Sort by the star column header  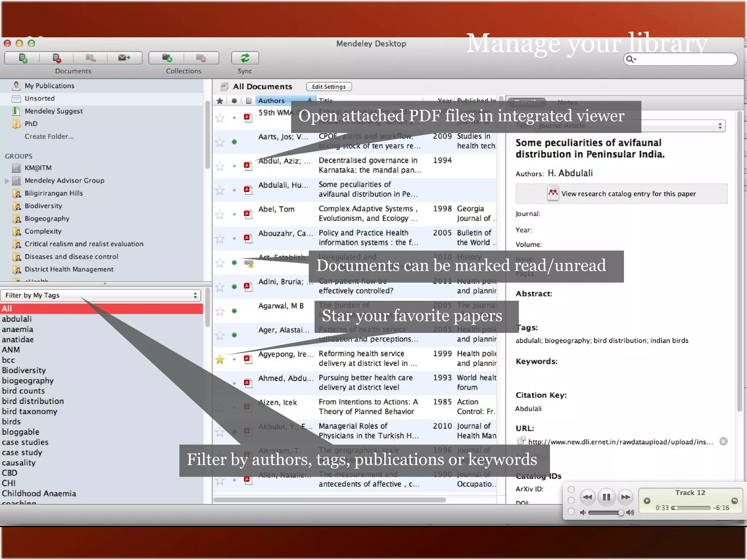(x=220, y=101)
